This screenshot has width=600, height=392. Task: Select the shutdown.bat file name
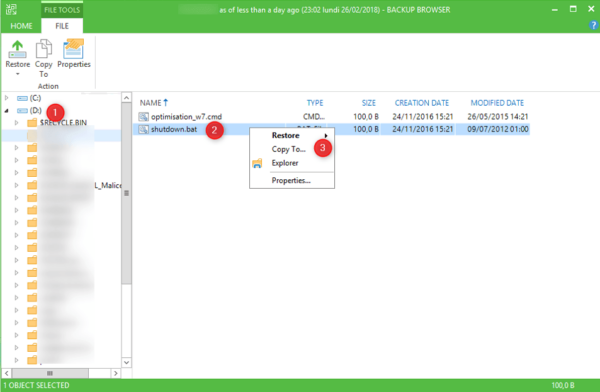point(174,129)
